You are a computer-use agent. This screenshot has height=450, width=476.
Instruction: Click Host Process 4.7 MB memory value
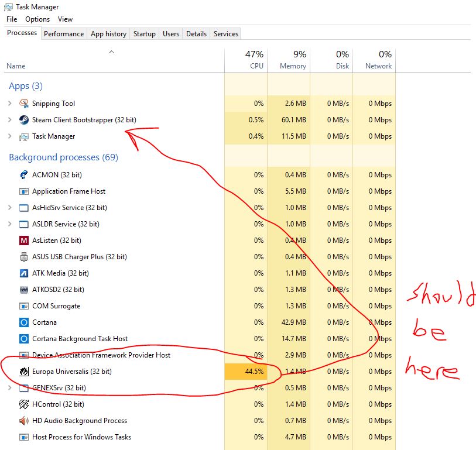tap(295, 437)
